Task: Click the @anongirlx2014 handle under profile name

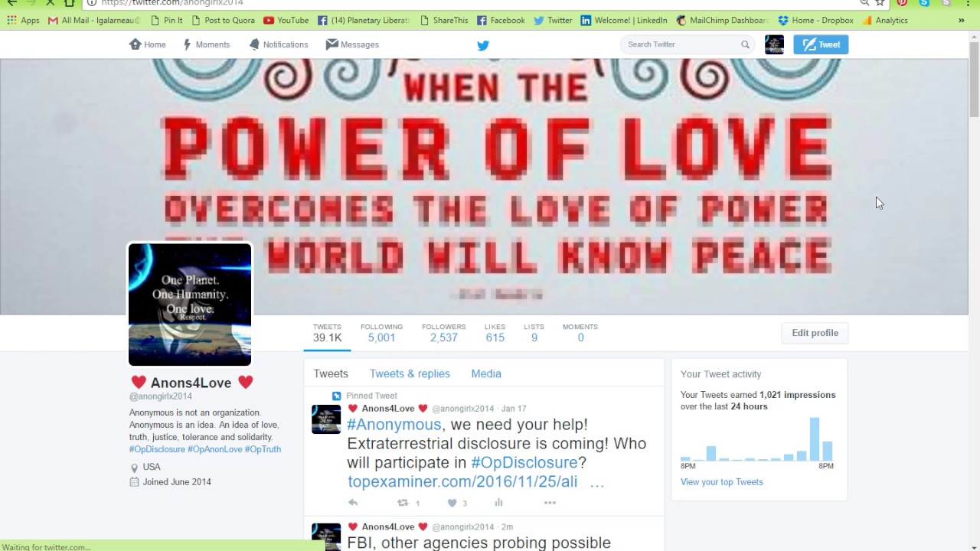Action: [161, 396]
